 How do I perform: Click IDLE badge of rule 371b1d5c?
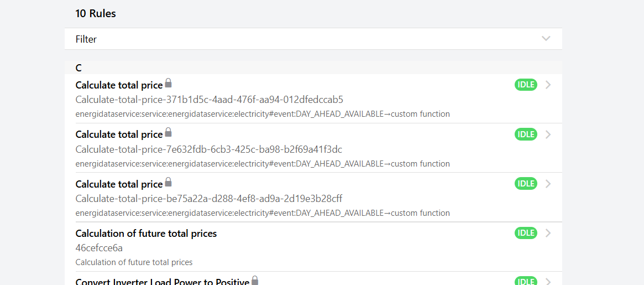point(526,85)
